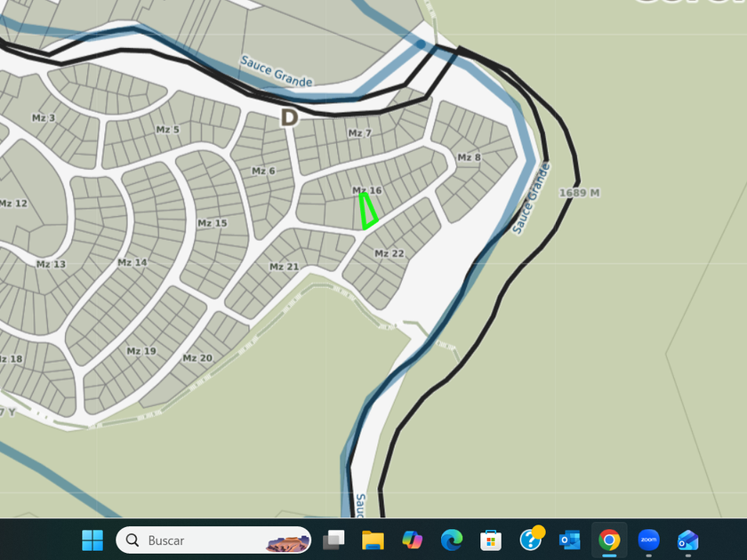Click the search highlight image in Buscar box
Viewport: 747px width, 560px height.
pyautogui.click(x=288, y=542)
